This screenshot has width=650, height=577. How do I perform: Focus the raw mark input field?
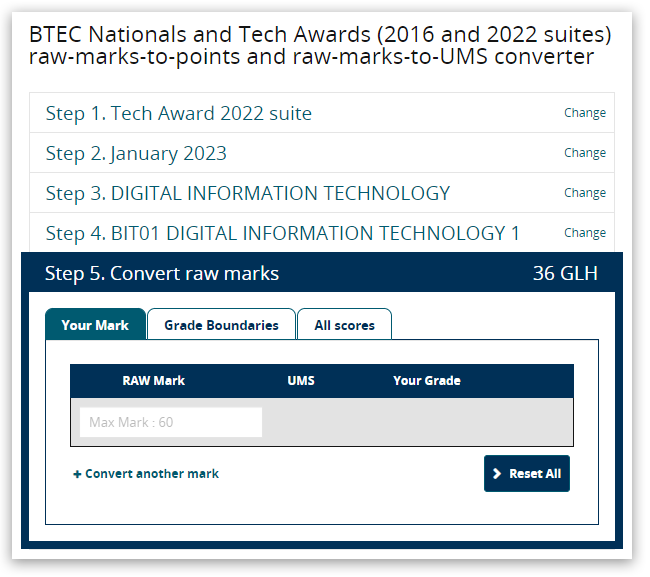tap(171, 422)
